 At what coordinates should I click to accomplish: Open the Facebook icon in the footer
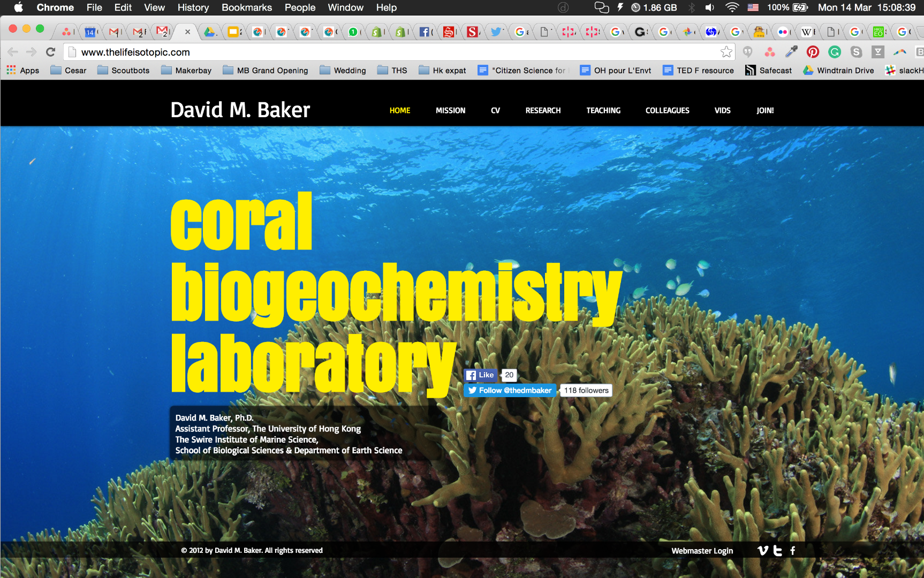click(x=793, y=550)
